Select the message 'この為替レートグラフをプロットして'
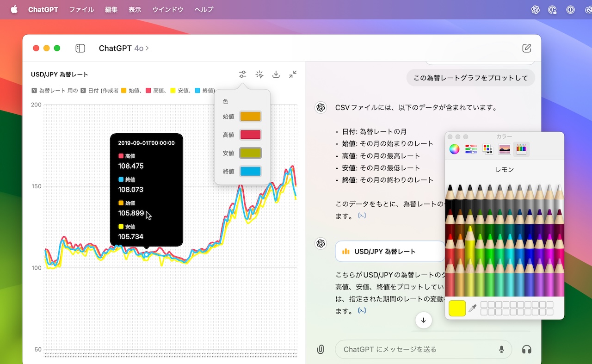This screenshot has width=592, height=364. 471,78
